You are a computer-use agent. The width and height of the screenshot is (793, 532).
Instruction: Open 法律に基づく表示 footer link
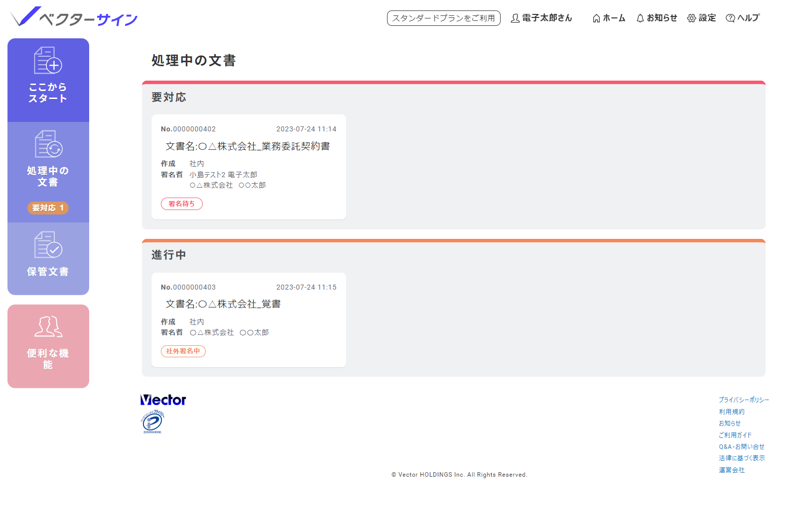tap(742, 458)
